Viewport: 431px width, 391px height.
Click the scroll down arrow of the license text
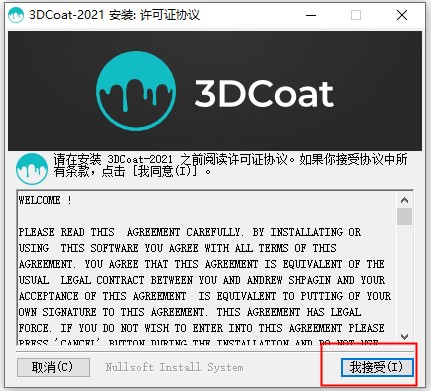click(x=404, y=336)
